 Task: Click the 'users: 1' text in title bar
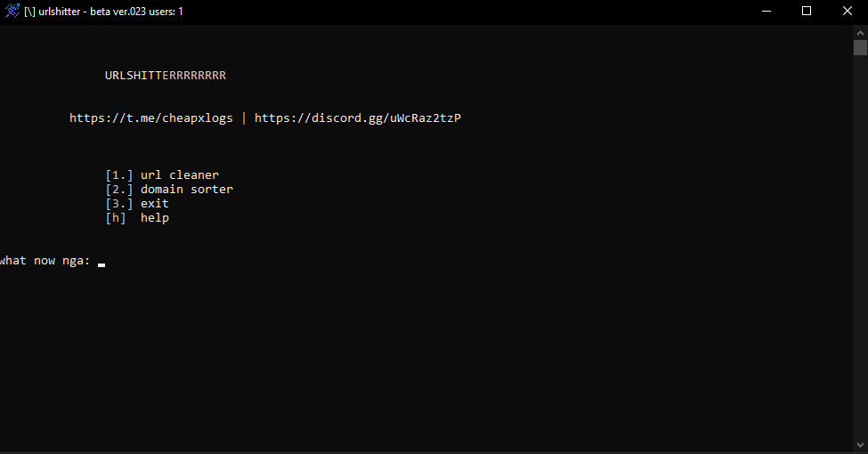point(166,12)
